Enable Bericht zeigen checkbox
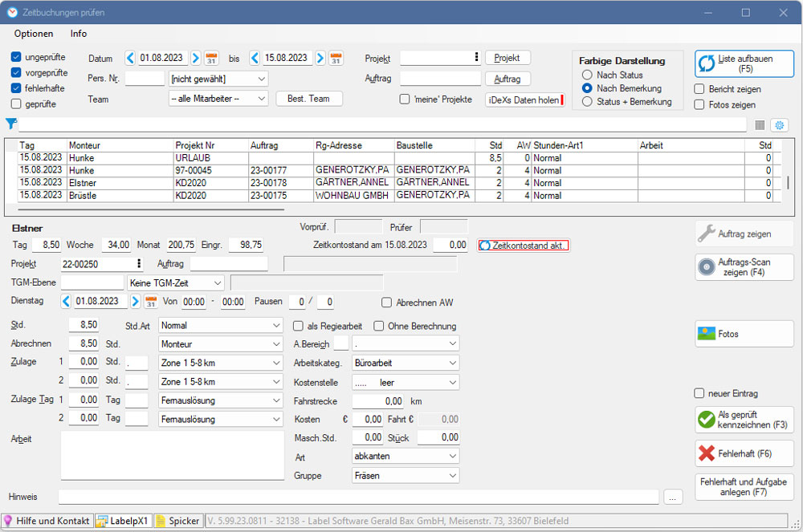The image size is (803, 532). tap(699, 89)
